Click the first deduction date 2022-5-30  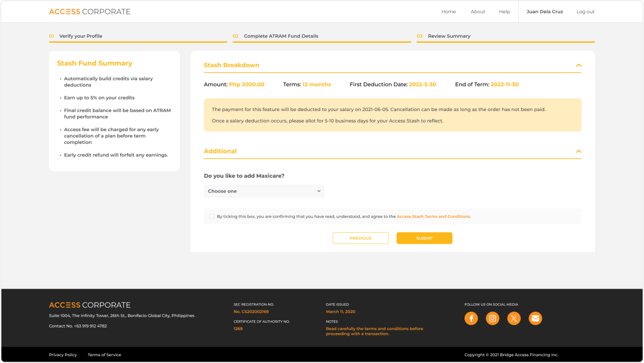click(422, 85)
